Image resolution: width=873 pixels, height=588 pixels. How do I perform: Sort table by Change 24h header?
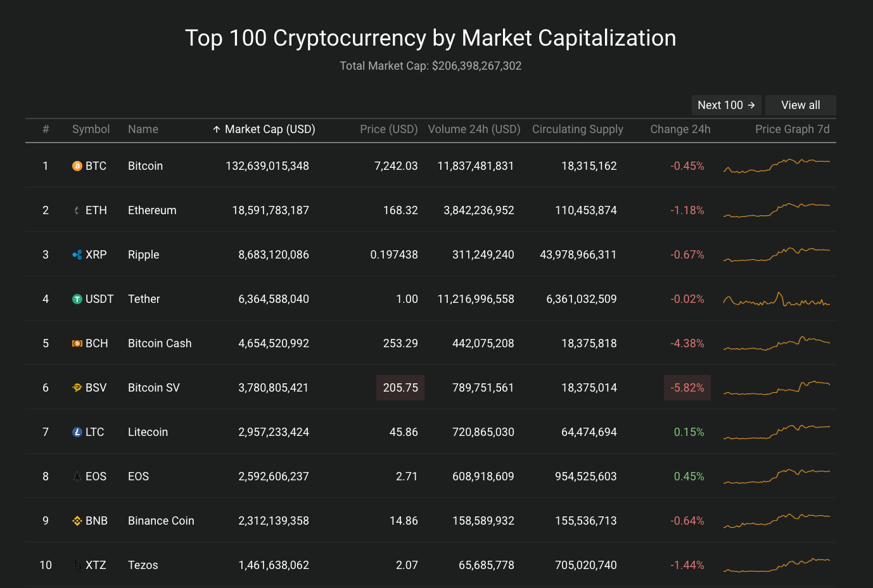680,129
